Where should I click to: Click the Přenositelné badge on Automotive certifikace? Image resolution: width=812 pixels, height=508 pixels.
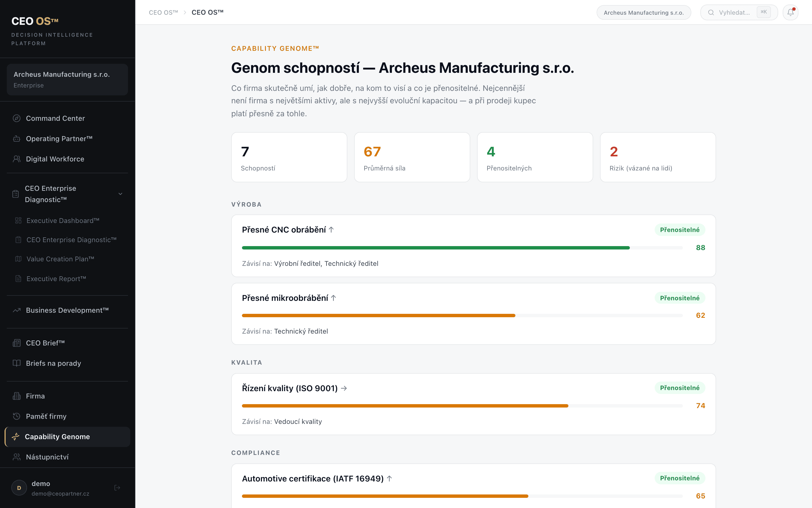point(679,478)
